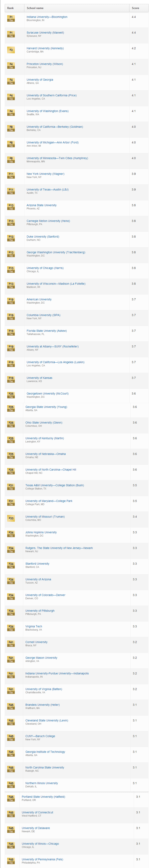Open Indiana University—Bloomington link
Viewport: 149px width, 868px height.
[x=47, y=17]
